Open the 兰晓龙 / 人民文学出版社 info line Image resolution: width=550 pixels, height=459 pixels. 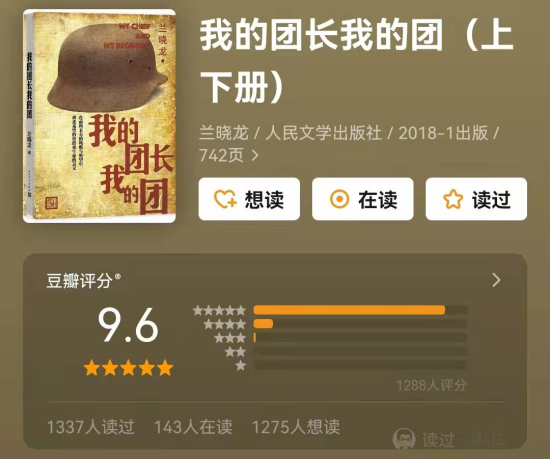click(349, 144)
